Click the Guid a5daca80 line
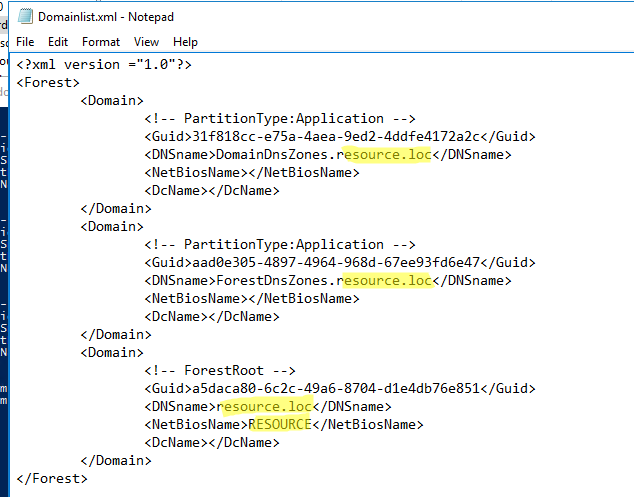The height and width of the screenshot is (497, 634). coord(340,389)
